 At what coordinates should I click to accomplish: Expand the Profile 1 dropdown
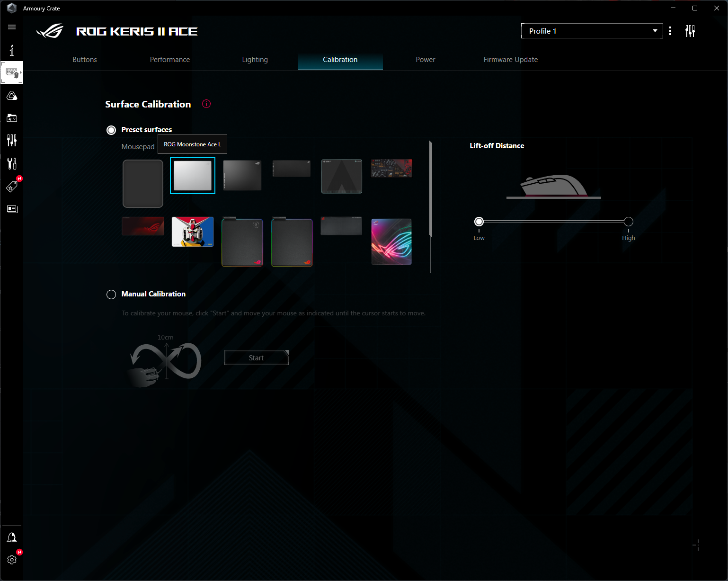pyautogui.click(x=592, y=31)
